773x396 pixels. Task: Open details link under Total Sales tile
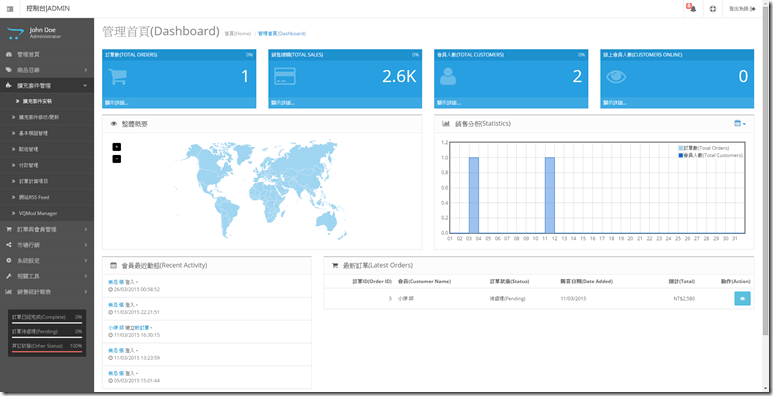tap(282, 103)
